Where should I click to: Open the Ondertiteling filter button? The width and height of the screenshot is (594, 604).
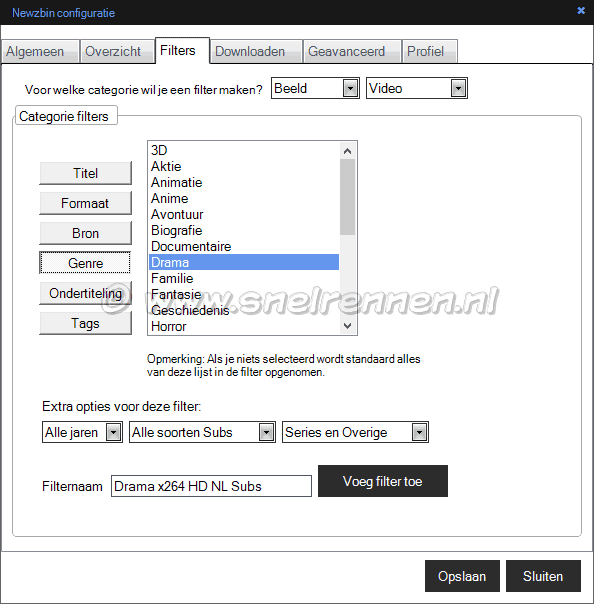(x=85, y=293)
